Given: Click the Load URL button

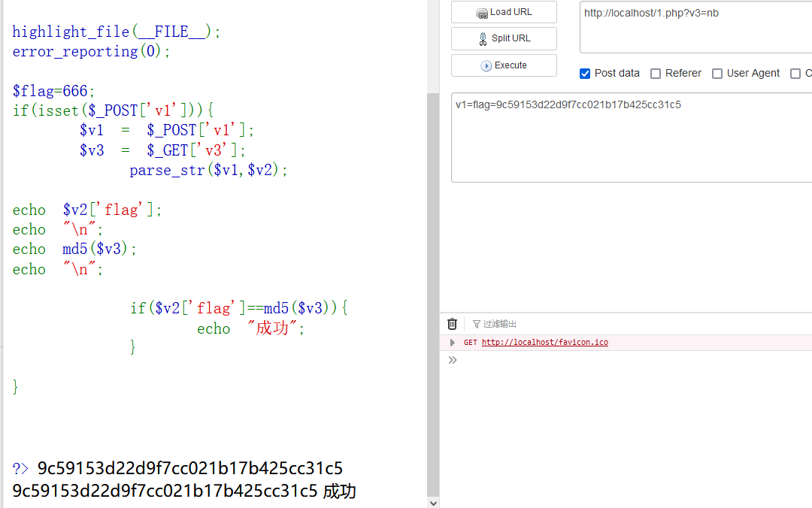Looking at the screenshot, I should 504,12.
